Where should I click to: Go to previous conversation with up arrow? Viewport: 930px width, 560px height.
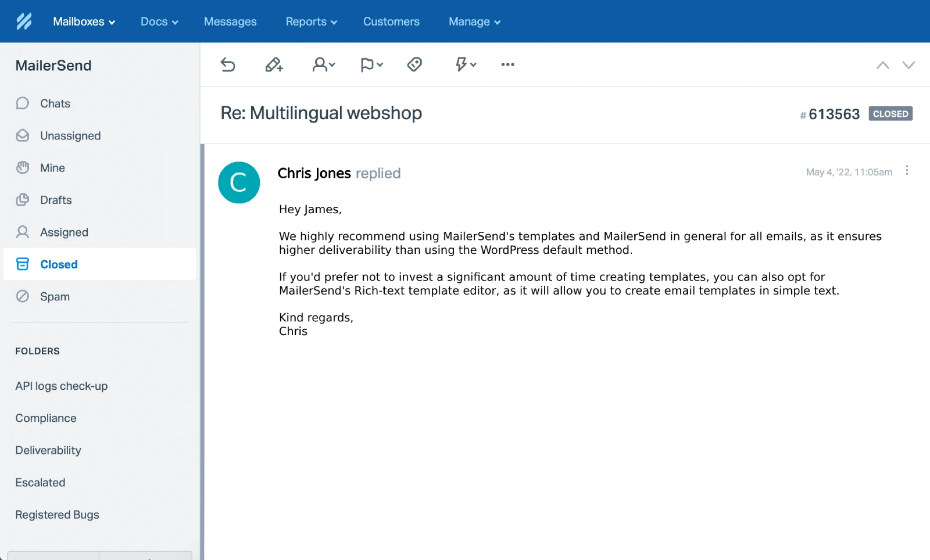(882, 65)
